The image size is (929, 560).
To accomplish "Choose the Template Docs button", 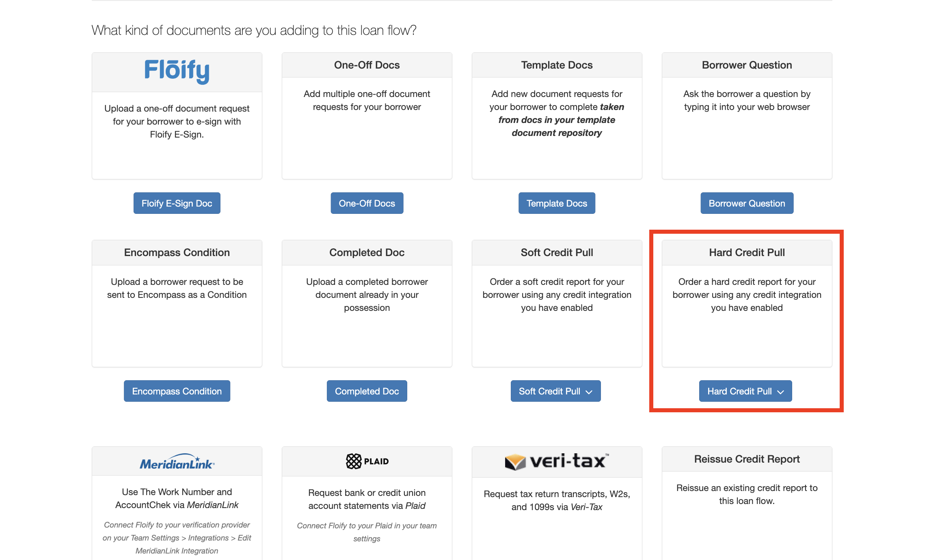I will pyautogui.click(x=557, y=203).
